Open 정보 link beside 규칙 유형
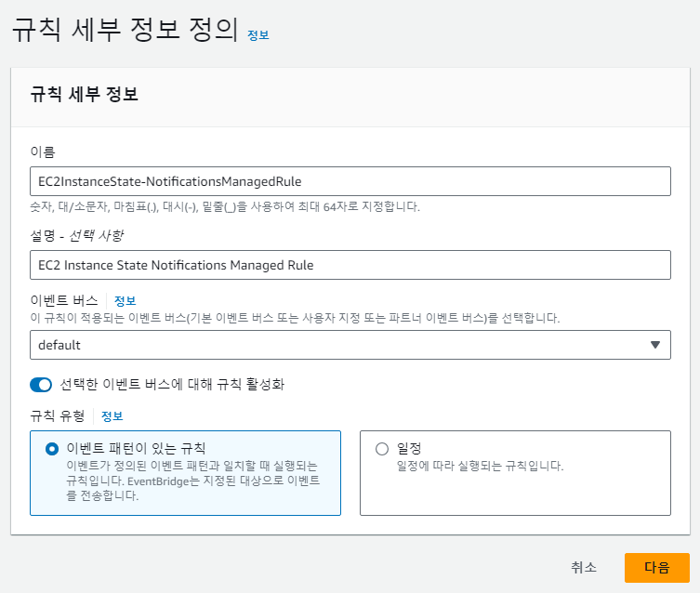The image size is (700, 593). pyautogui.click(x=112, y=416)
